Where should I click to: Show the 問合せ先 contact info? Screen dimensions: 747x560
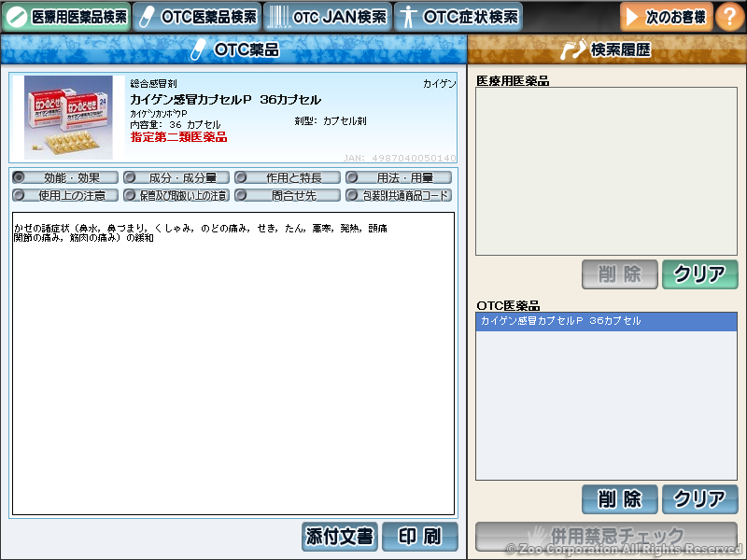(x=288, y=195)
